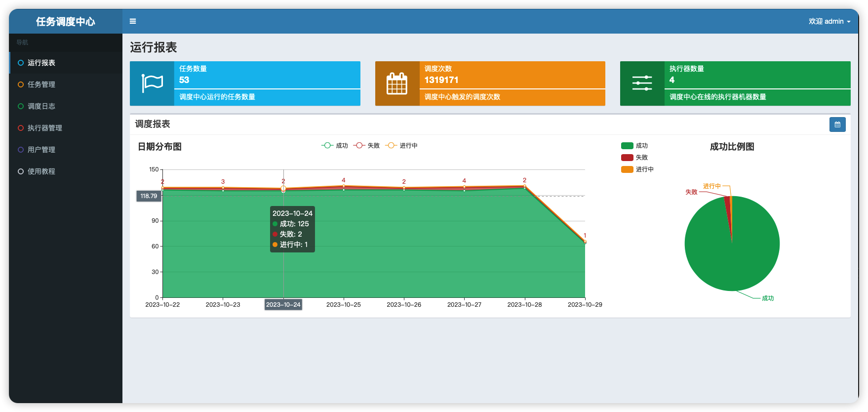The height and width of the screenshot is (412, 868).
Task: Click 任务数量 value 53
Action: pyautogui.click(x=184, y=80)
